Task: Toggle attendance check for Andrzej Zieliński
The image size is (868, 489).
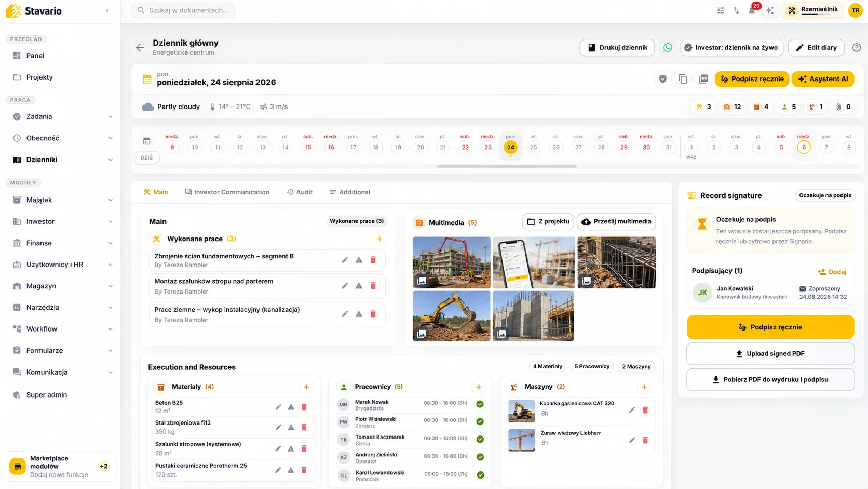Action: (x=480, y=457)
